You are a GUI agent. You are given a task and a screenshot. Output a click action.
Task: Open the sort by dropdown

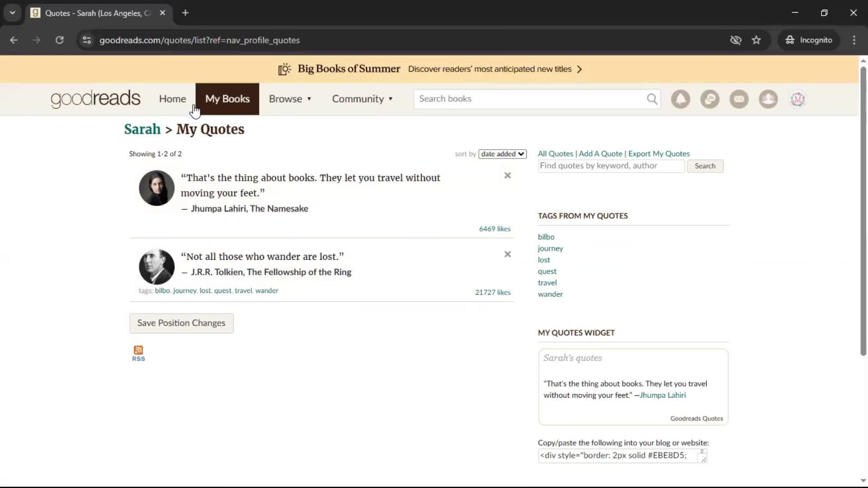503,154
